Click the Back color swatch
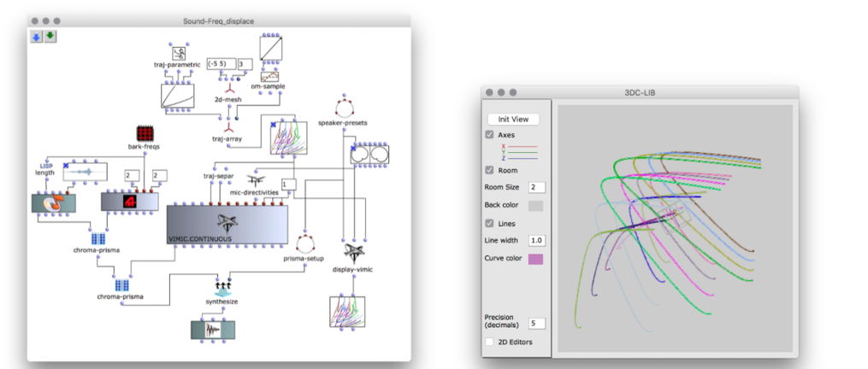868x369 pixels. click(535, 206)
